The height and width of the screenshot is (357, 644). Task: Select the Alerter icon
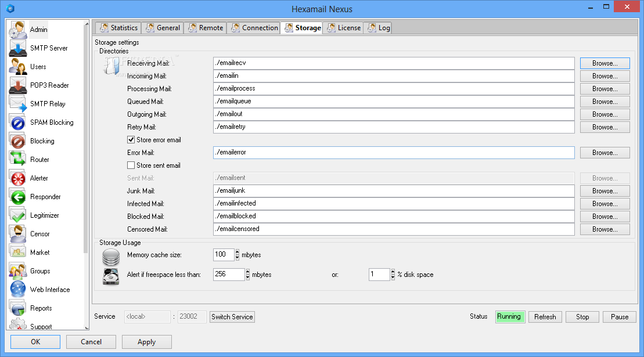(17, 178)
